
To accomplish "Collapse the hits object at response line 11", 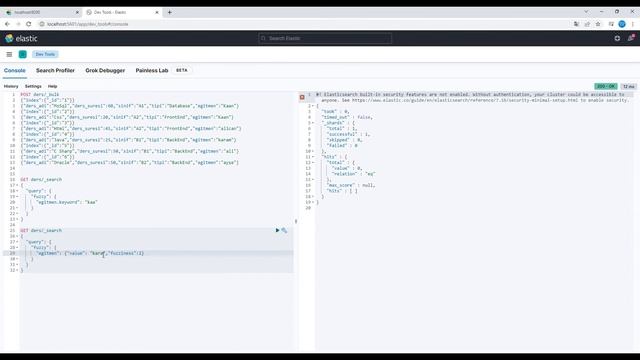I will (313, 157).
